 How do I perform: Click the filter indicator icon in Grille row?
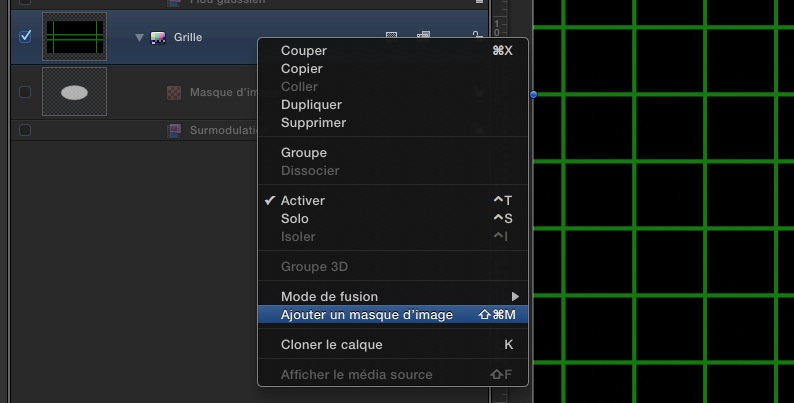[423, 38]
